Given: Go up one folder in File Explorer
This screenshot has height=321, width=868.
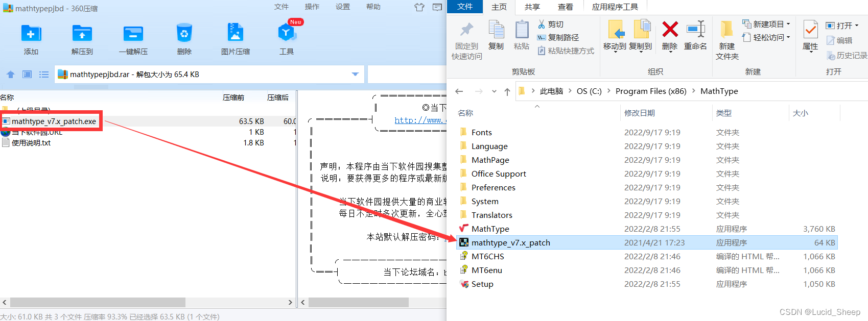Looking at the screenshot, I should (x=507, y=91).
